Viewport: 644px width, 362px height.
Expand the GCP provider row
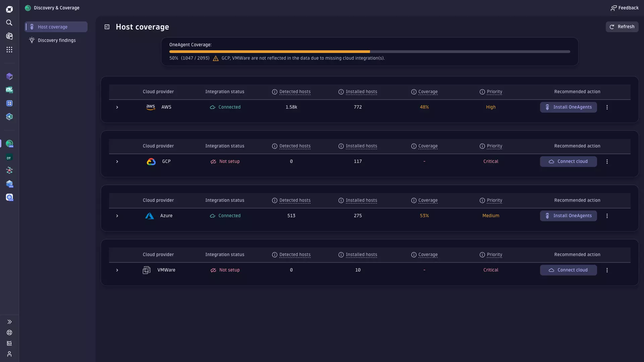point(117,162)
